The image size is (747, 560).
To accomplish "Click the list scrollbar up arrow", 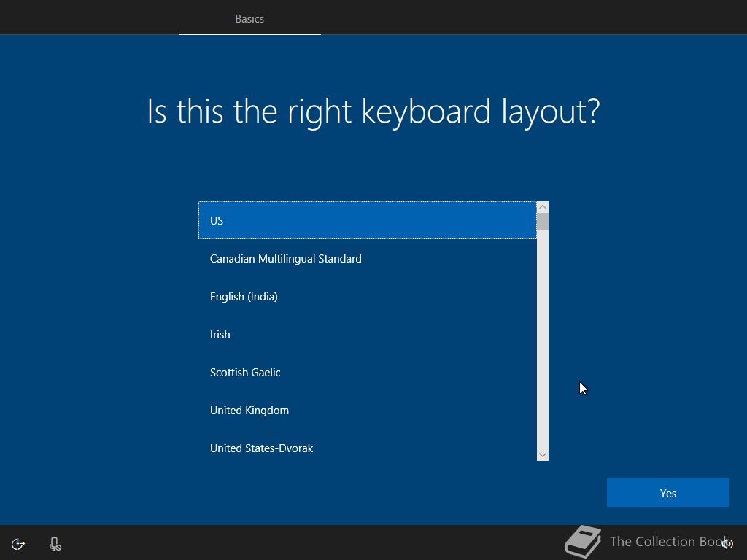I will click(x=543, y=207).
